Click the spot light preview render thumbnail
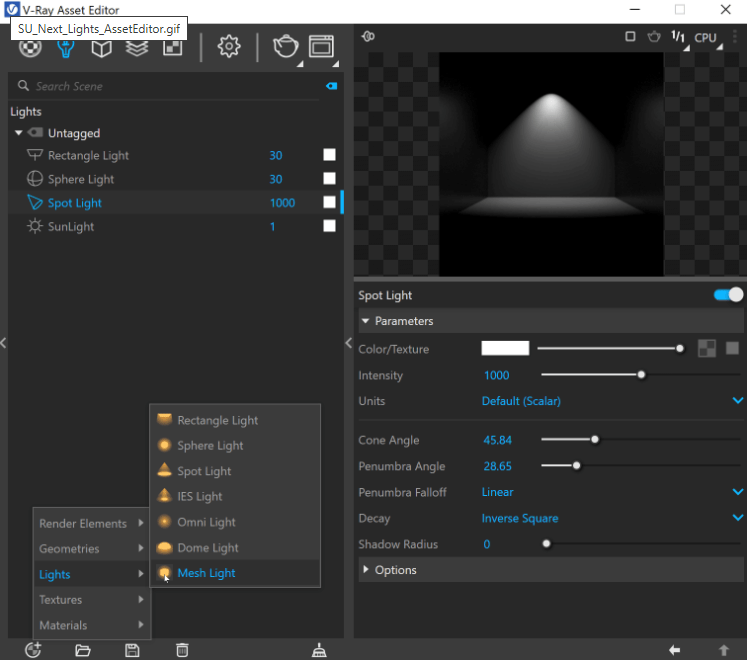Viewport: 747px width, 660px height. [x=551, y=164]
